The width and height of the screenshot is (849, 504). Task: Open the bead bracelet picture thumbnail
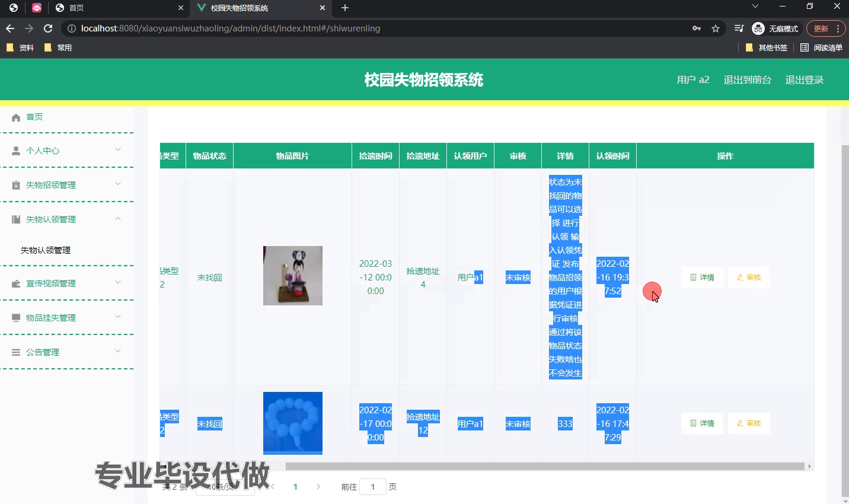(x=293, y=423)
